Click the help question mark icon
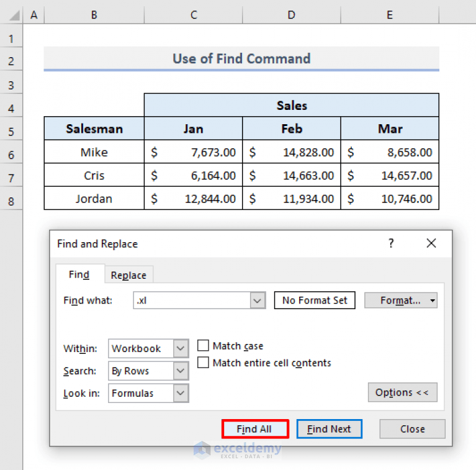This screenshot has width=476, height=470. click(391, 243)
